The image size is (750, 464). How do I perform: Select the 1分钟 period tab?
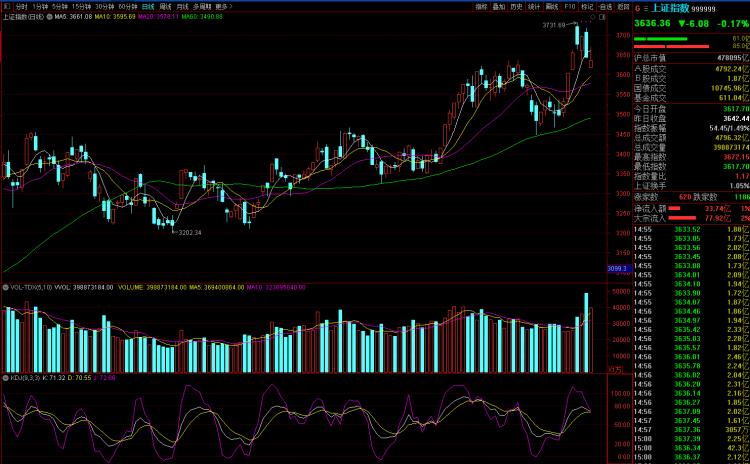[x=40, y=7]
